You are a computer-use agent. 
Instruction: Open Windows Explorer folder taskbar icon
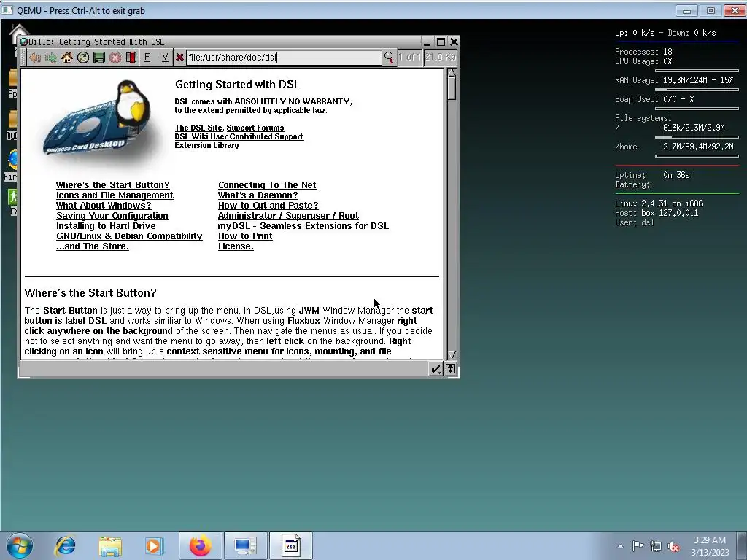[110, 545]
